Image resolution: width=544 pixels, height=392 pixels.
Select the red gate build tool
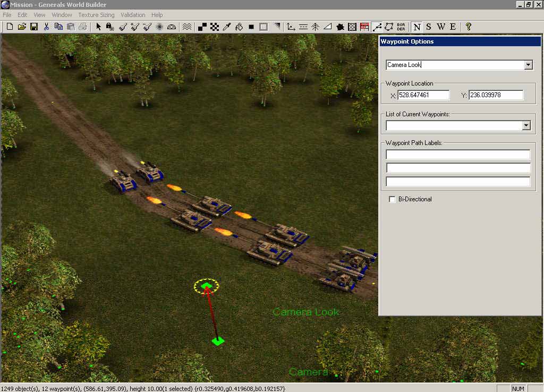(364, 27)
